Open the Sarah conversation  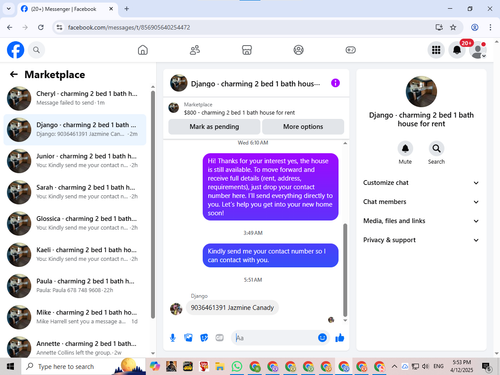coord(75,192)
